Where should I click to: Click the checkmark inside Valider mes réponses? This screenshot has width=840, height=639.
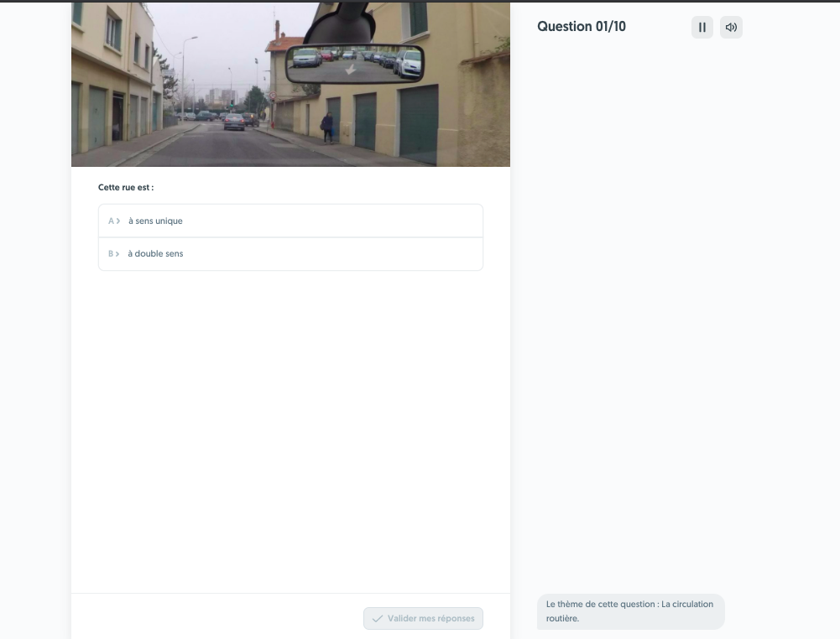(377, 618)
